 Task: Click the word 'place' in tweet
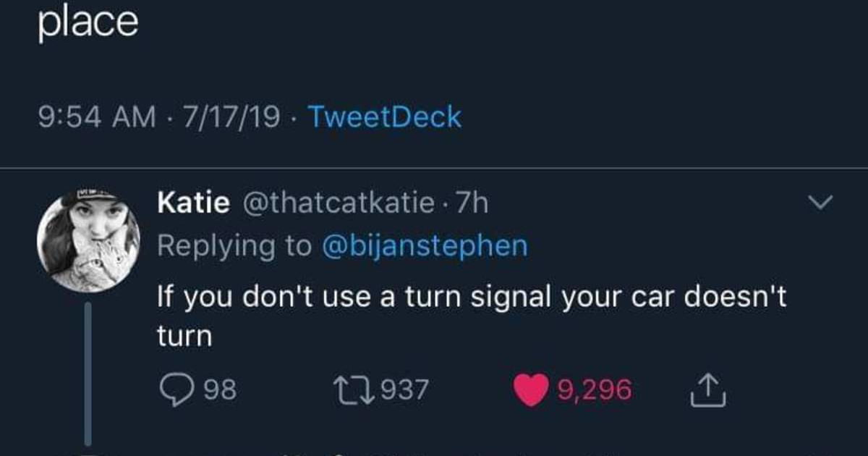[88, 23]
